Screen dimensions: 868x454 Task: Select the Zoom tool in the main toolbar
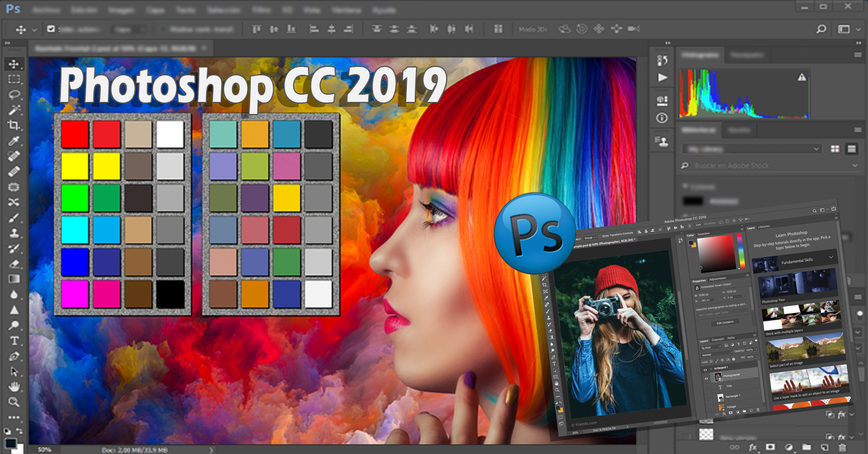pos(14,402)
